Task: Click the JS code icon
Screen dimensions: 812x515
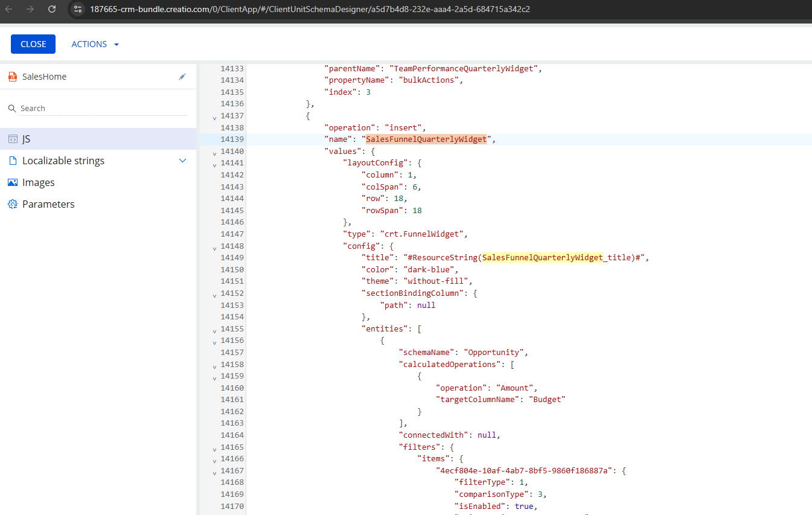Action: (x=13, y=139)
